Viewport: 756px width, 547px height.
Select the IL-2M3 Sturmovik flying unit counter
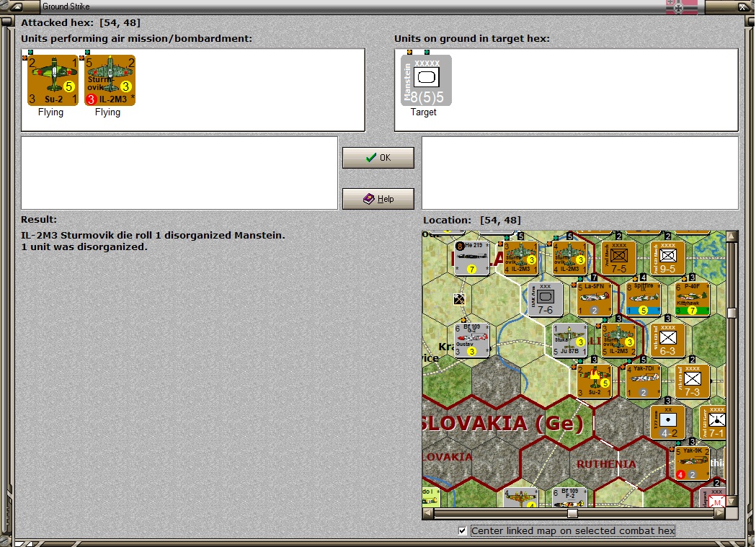coord(110,80)
